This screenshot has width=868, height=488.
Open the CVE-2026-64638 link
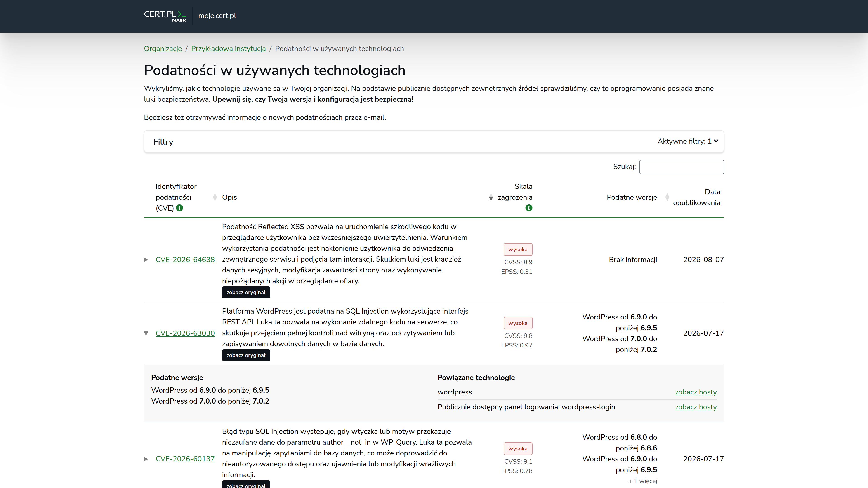tap(185, 260)
